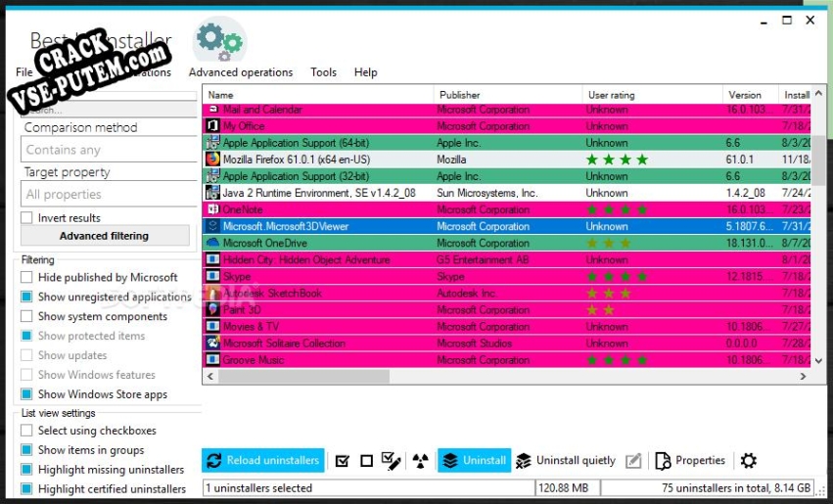Screen dimensions: 833x504
Task: Select the 'G5 Entertainment AB' publisher cell
Action: [x=483, y=259]
